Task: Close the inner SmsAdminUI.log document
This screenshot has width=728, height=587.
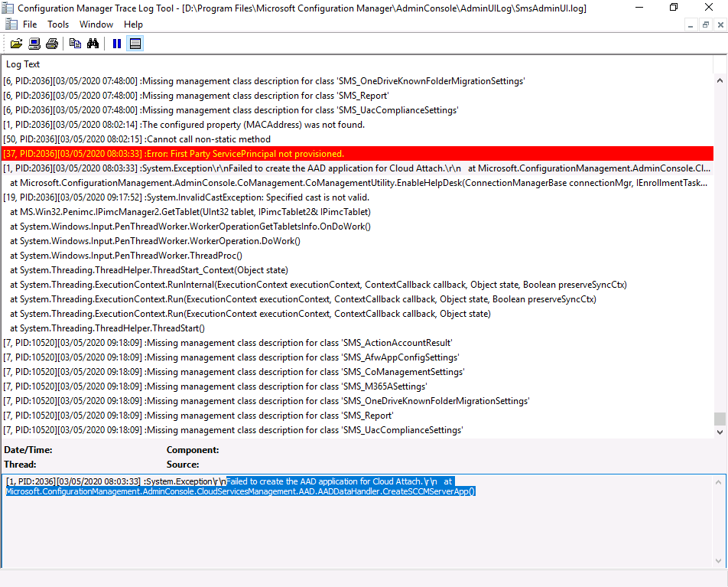Action: [720, 25]
